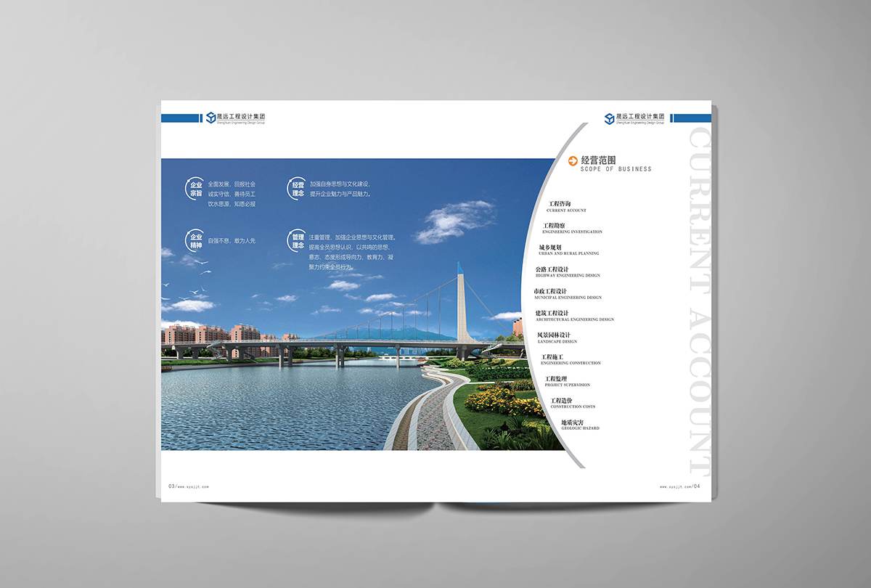Click the 企业宗旨 circular badge
The height and width of the screenshot is (588, 871).
click(x=196, y=189)
